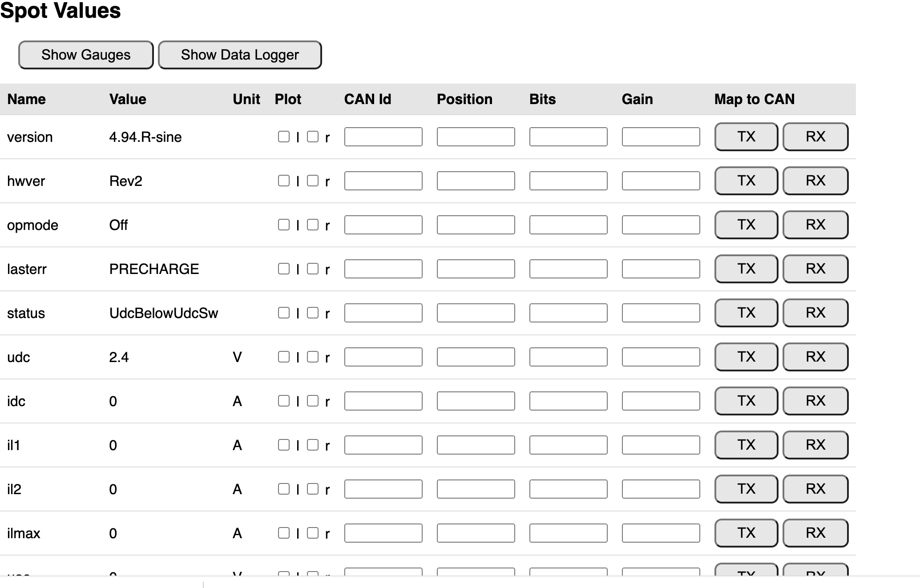
Task: Toggle right-axis plot checkbox for udc
Action: [x=313, y=357]
